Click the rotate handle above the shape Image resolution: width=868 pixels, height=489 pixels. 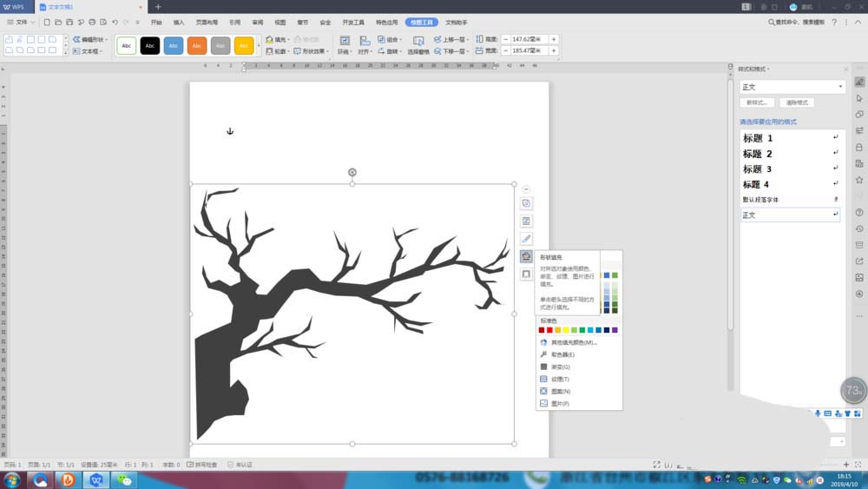(352, 172)
